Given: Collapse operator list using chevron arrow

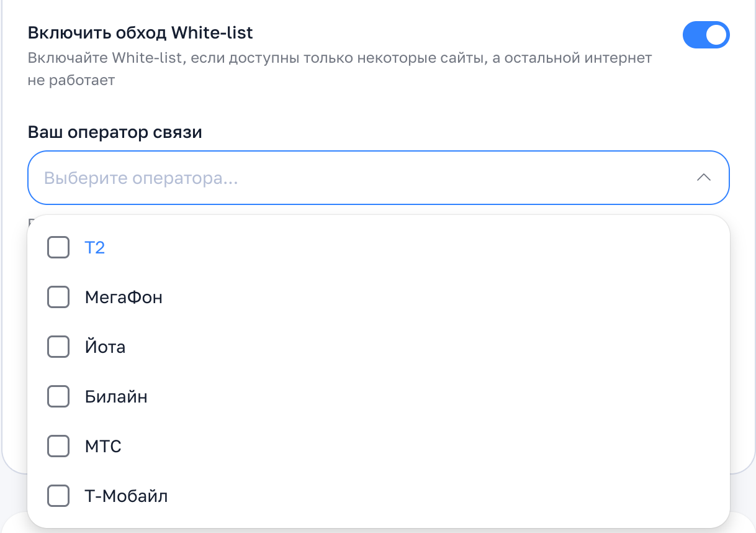Looking at the screenshot, I should click(x=703, y=178).
